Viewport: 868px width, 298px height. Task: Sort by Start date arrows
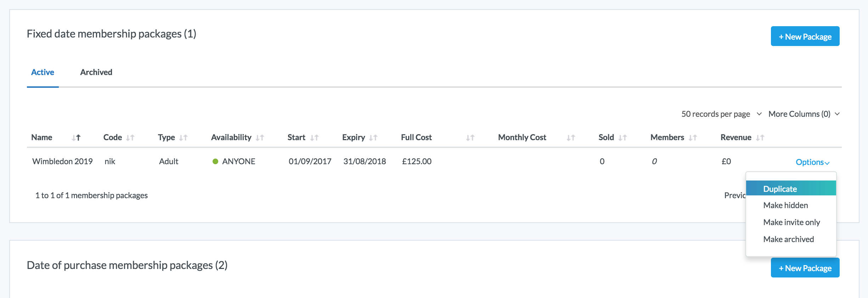(314, 138)
